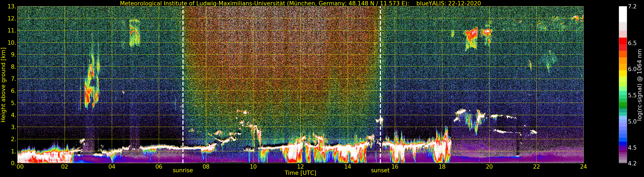This screenshot has height=177, width=644.
Task: Click time axis tick '00'
Action: (x=20, y=166)
